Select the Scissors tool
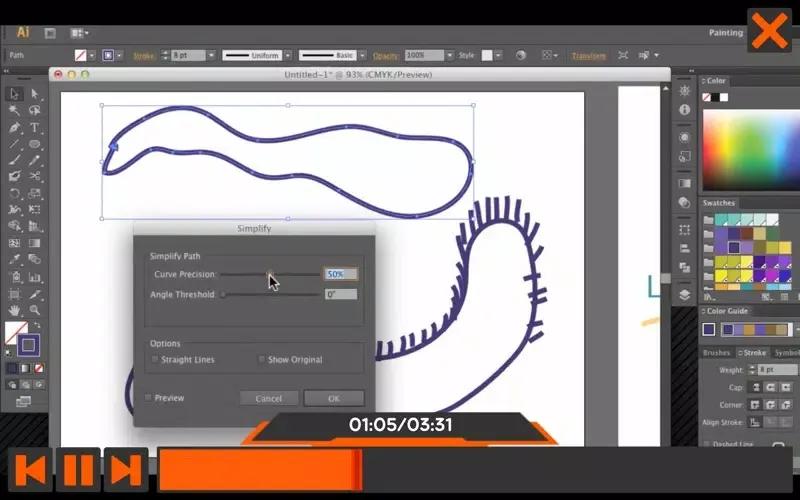 [35, 177]
